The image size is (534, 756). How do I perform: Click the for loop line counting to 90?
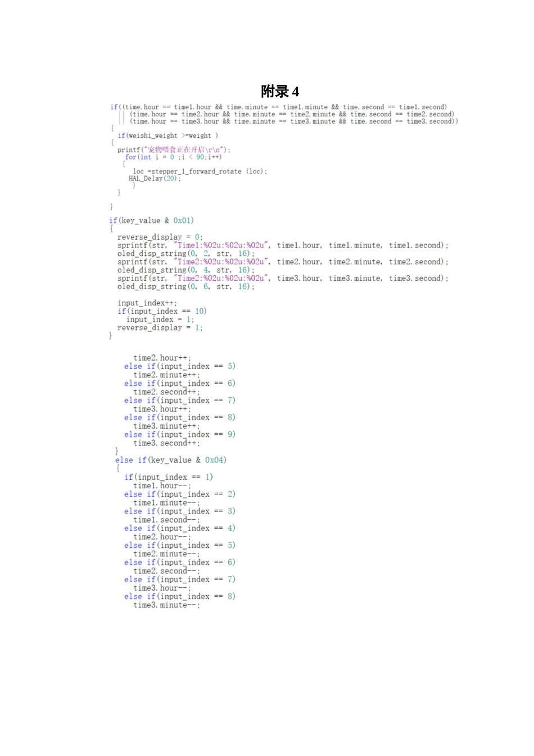click(x=173, y=157)
